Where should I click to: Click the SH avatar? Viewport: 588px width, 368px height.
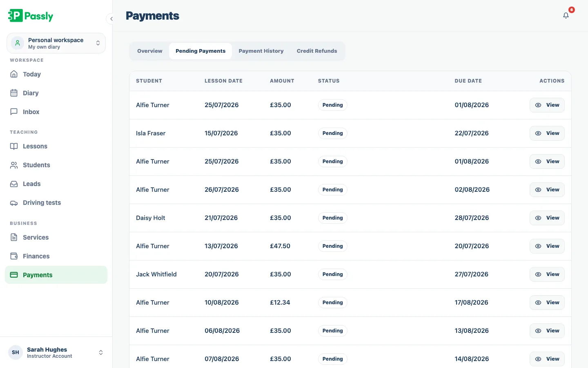click(16, 352)
